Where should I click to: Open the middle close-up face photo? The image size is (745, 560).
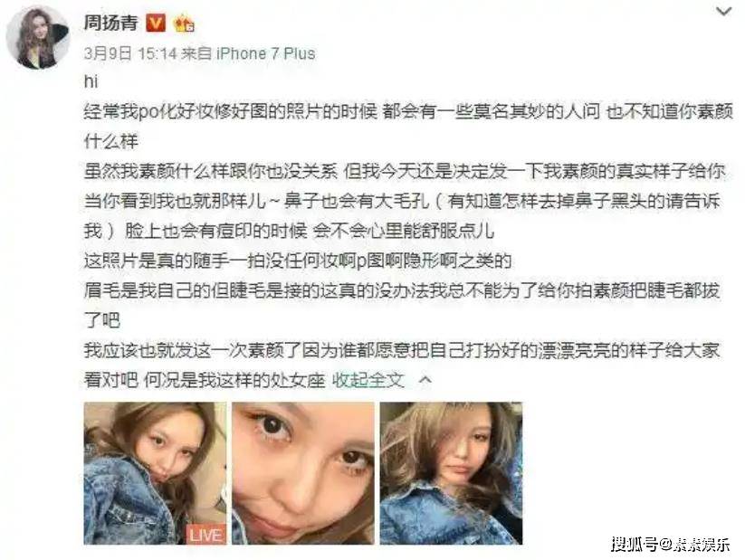pyautogui.click(x=303, y=473)
